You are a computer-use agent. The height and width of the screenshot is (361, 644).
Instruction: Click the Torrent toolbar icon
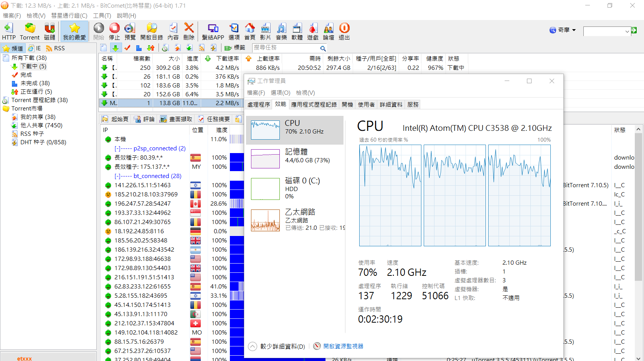pos(30,31)
